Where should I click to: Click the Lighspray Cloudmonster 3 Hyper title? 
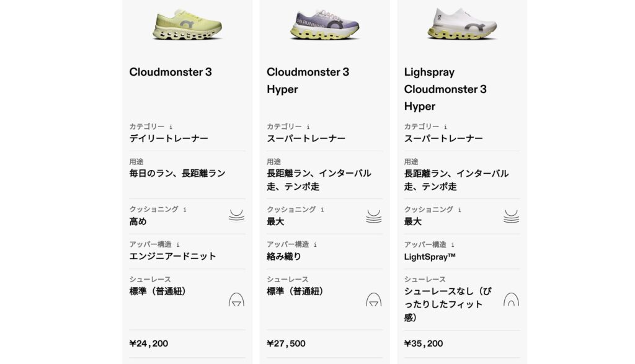(x=445, y=89)
